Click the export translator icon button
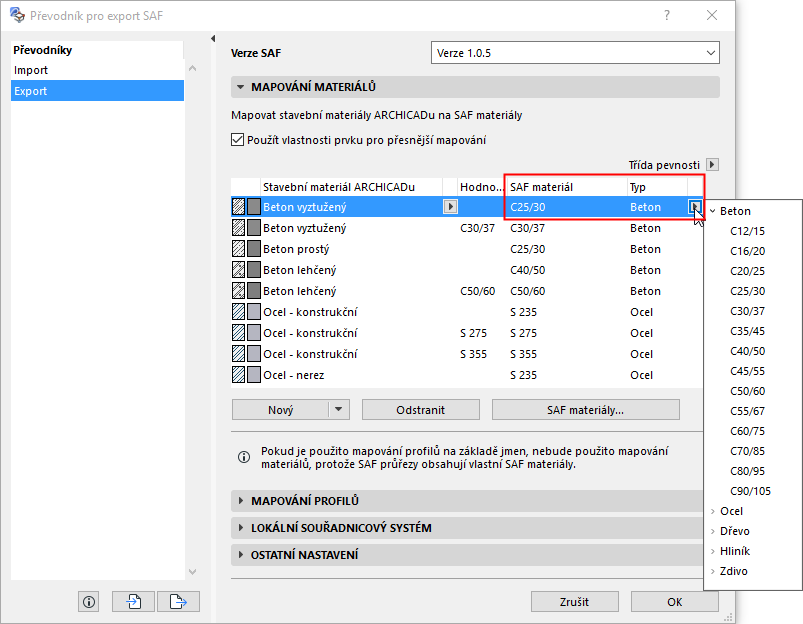The image size is (803, 624). click(x=178, y=601)
